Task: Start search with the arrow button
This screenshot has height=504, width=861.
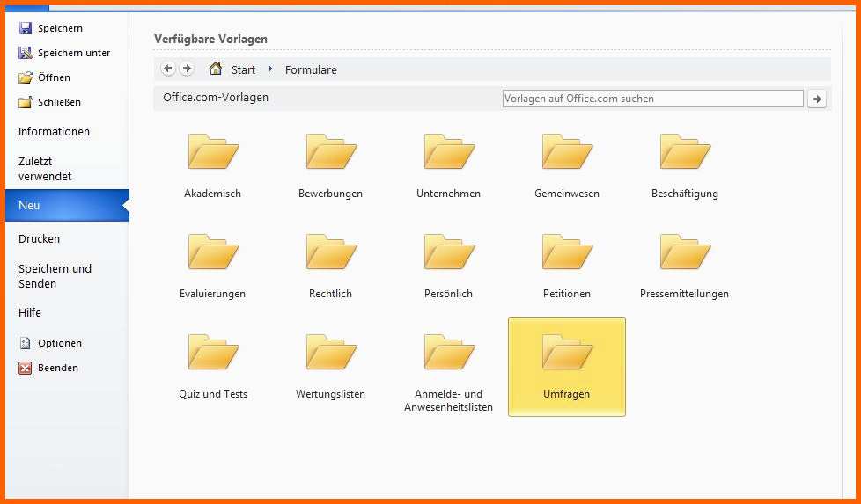Action: pyautogui.click(x=817, y=99)
